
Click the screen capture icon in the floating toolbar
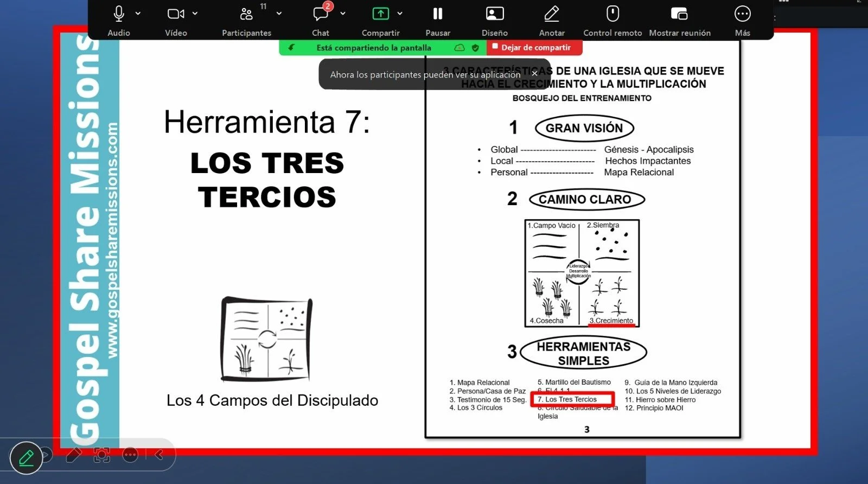click(x=102, y=455)
